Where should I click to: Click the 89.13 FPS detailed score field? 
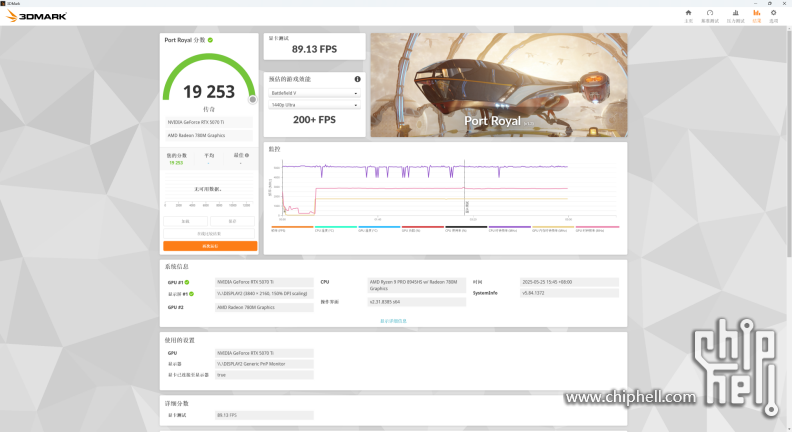coord(264,415)
